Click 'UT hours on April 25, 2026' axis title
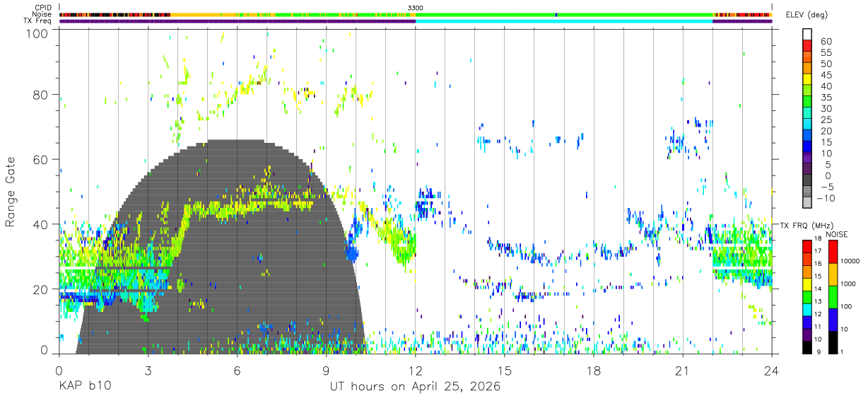The width and height of the screenshot is (868, 401). click(x=415, y=387)
